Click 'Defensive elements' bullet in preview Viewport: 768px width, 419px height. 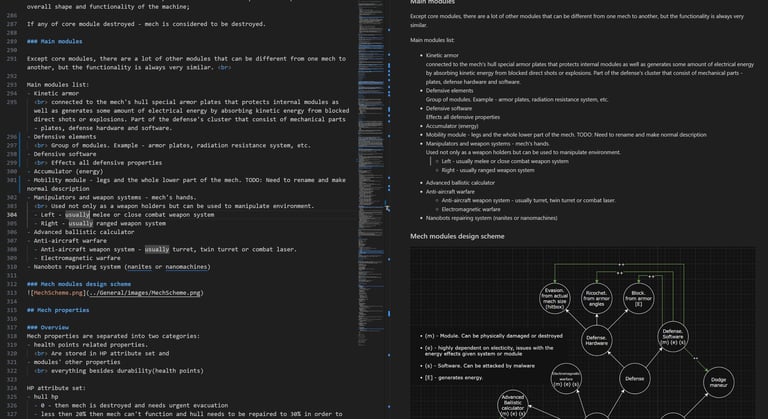449,91
